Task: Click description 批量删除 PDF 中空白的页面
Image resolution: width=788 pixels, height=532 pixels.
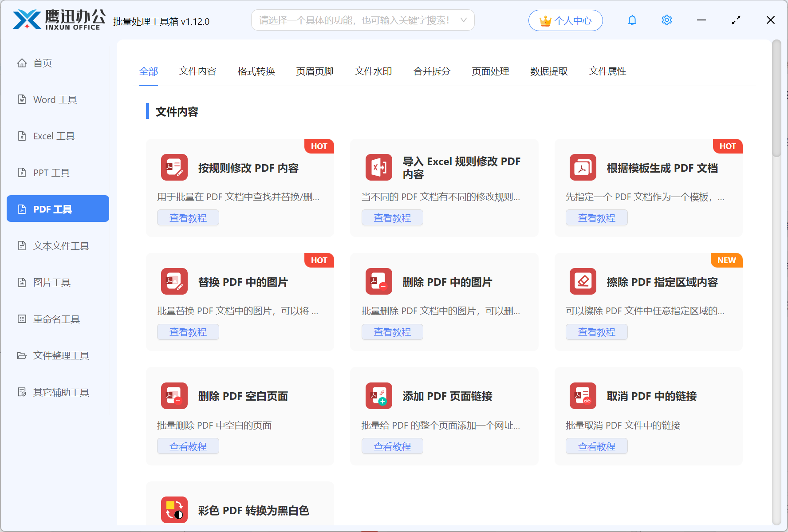Action: pyautogui.click(x=214, y=426)
